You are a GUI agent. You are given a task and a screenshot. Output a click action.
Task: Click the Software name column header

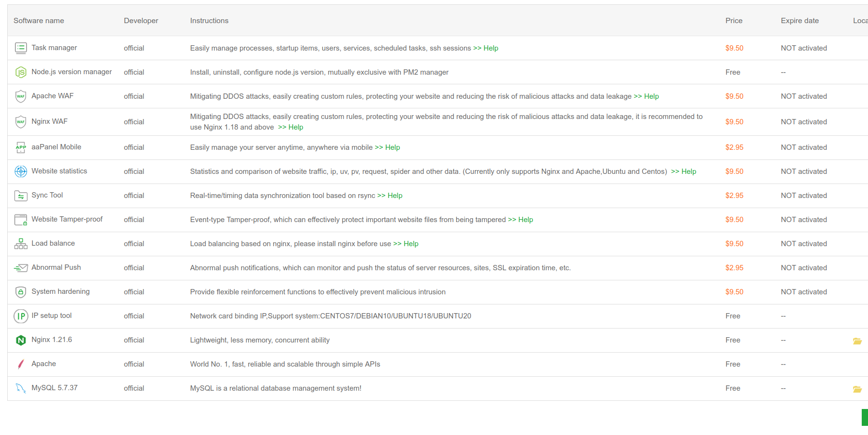click(x=39, y=21)
